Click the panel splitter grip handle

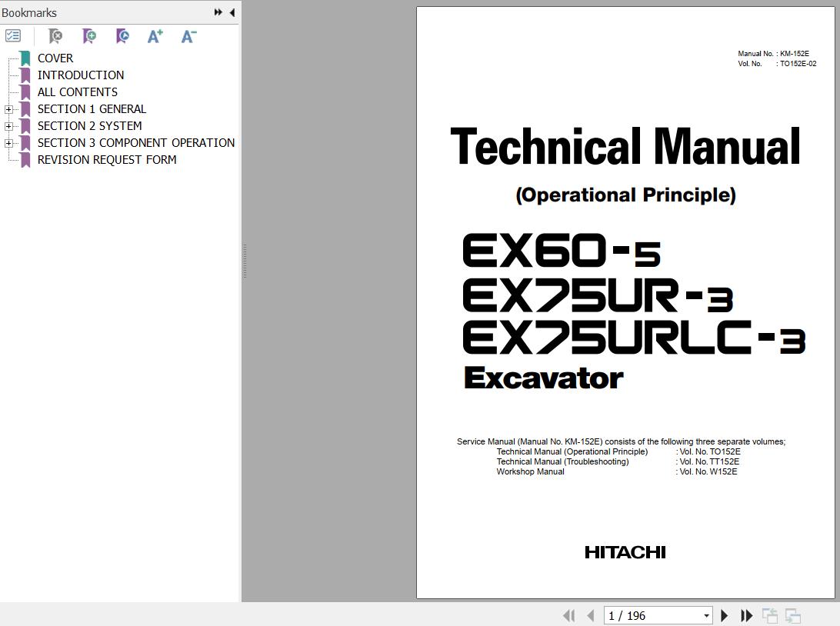[245, 261]
